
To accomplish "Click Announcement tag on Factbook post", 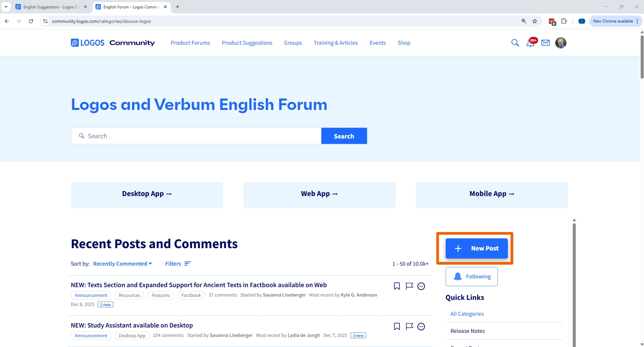I will point(91,295).
